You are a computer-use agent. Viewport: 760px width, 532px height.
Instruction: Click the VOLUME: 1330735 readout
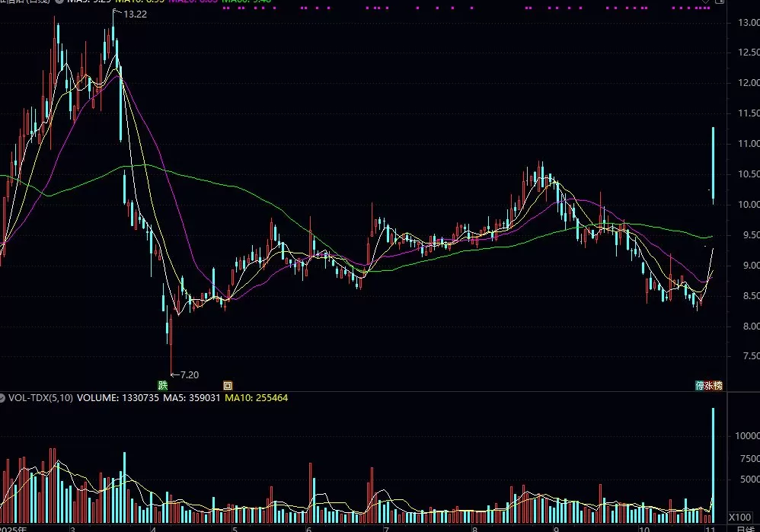(117, 397)
